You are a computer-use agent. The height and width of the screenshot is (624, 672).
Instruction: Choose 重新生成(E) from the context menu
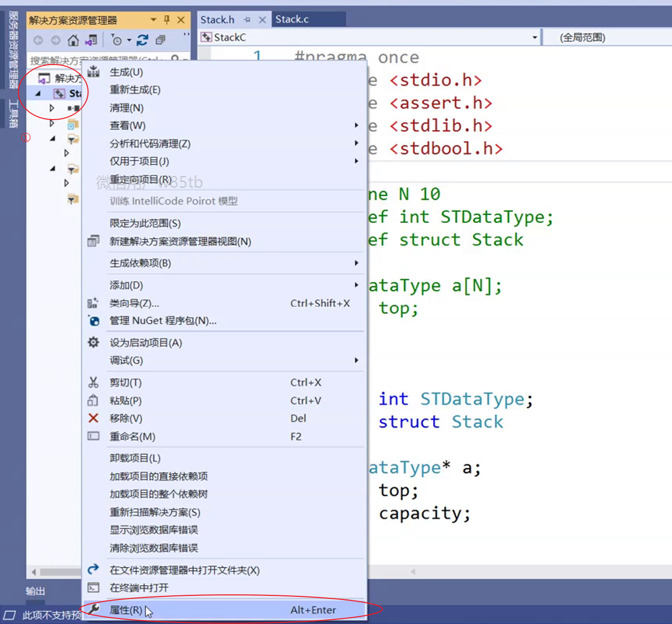[135, 89]
